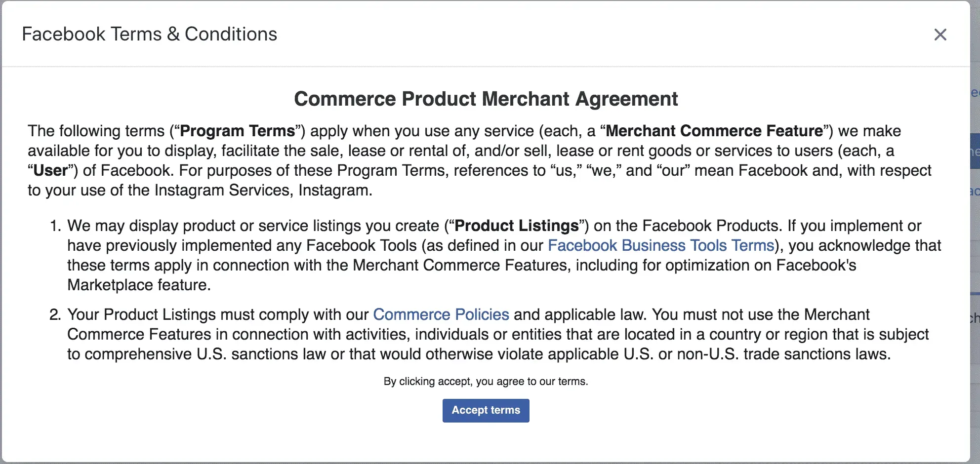Open the Commerce Policies link

pyautogui.click(x=441, y=314)
